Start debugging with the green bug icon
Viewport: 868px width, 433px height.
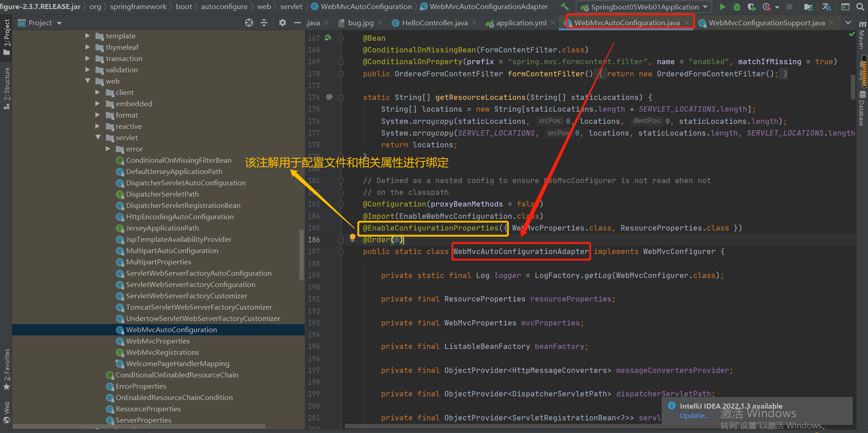point(736,7)
